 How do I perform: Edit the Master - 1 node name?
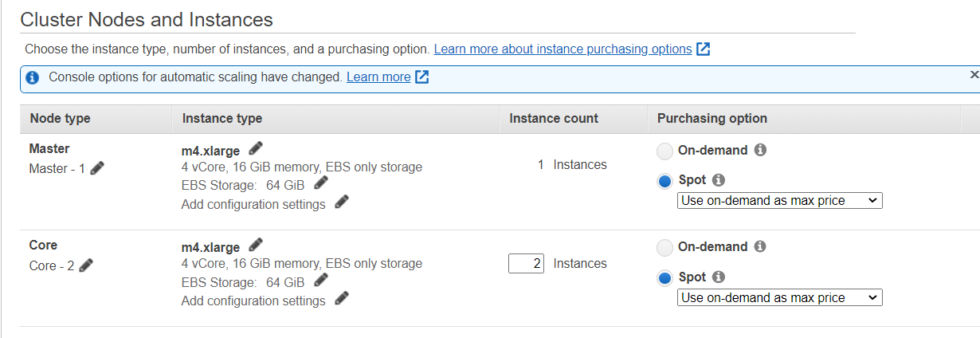point(97,168)
